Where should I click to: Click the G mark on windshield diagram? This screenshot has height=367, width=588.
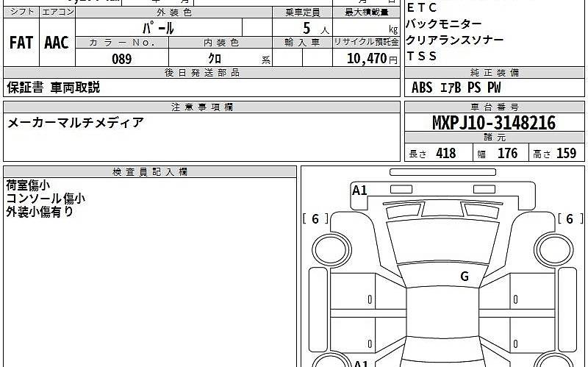465,277
